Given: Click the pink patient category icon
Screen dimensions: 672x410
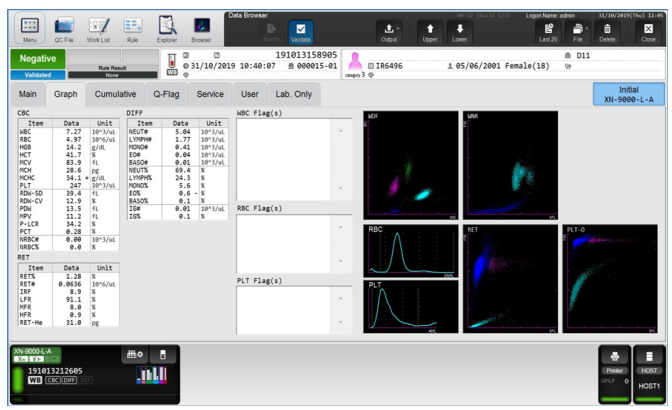Looking at the screenshot, I should pyautogui.click(x=355, y=62).
